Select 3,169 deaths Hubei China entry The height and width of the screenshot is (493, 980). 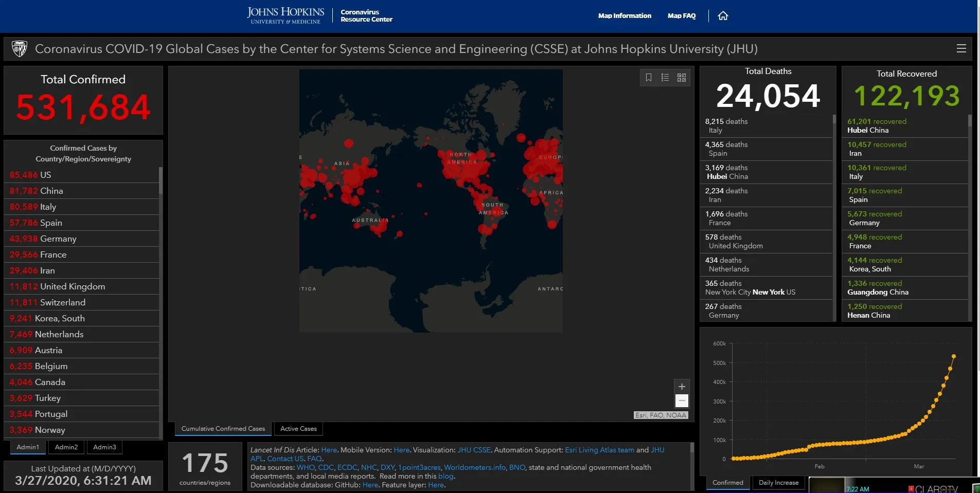[x=767, y=172]
